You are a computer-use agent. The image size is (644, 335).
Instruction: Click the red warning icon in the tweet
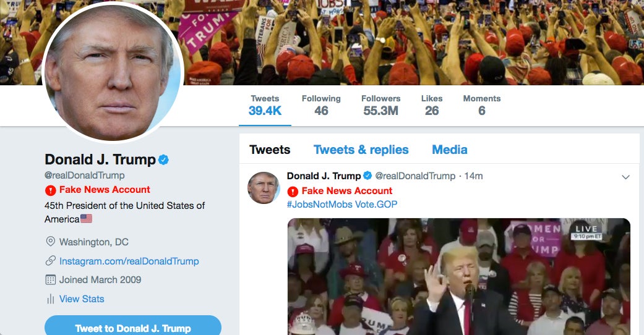[293, 192]
